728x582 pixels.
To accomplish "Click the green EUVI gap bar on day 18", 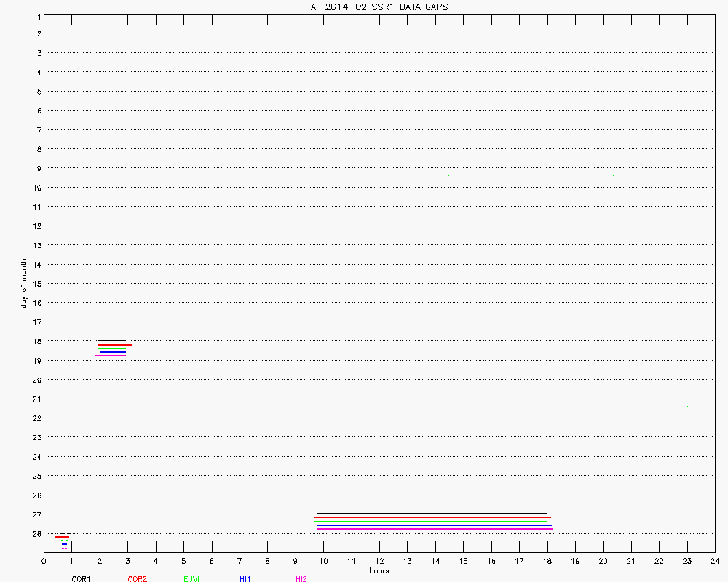I will pos(112,348).
